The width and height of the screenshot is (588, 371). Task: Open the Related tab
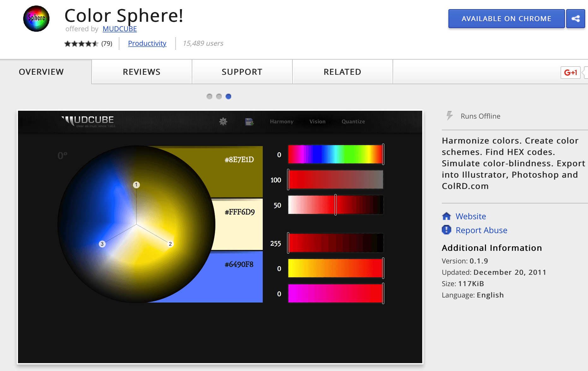[343, 72]
